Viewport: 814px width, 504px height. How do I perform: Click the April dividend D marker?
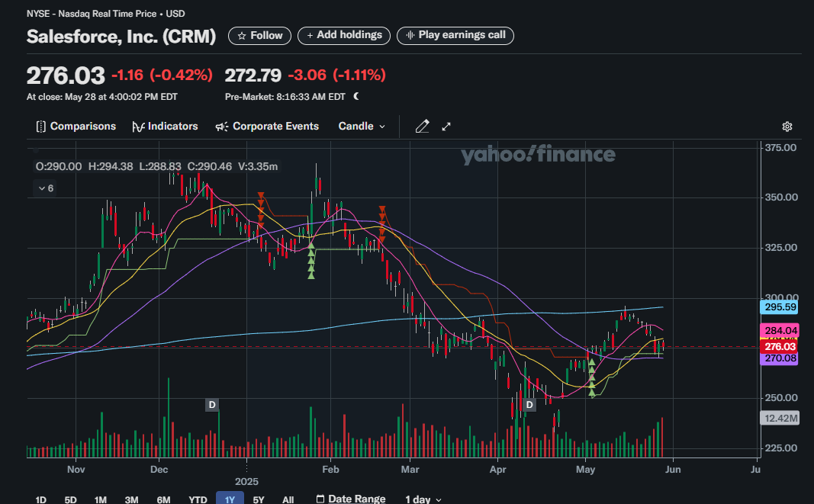[529, 405]
